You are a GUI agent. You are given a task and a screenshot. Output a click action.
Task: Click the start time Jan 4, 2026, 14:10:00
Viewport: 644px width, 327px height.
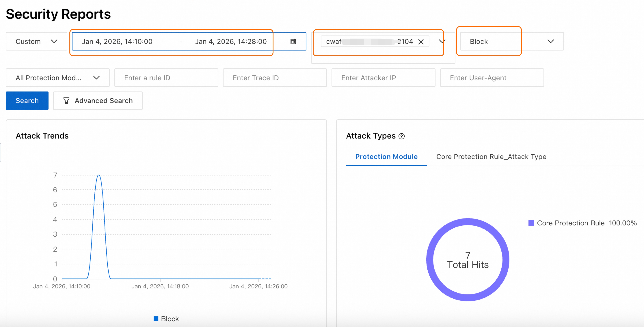pyautogui.click(x=117, y=41)
